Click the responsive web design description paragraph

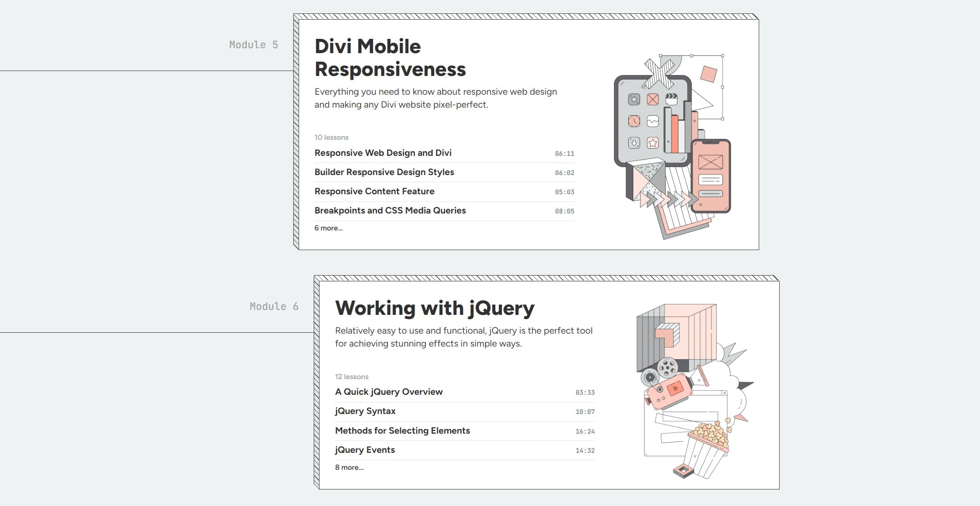click(436, 98)
